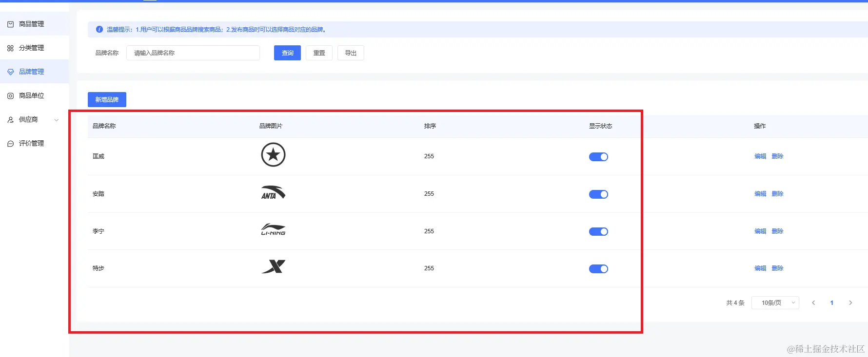The width and height of the screenshot is (868, 357).
Task: Select page number 1 in pagination
Action: (x=832, y=302)
